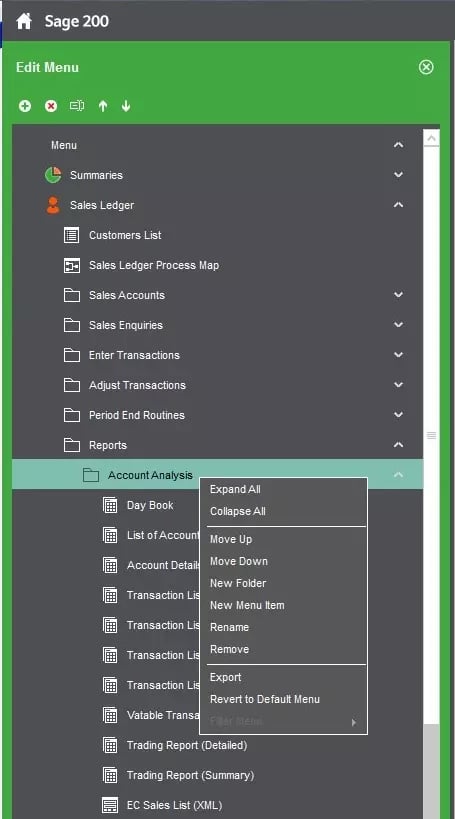
Task: Click the Sales Ledger person icon
Action: click(x=53, y=205)
